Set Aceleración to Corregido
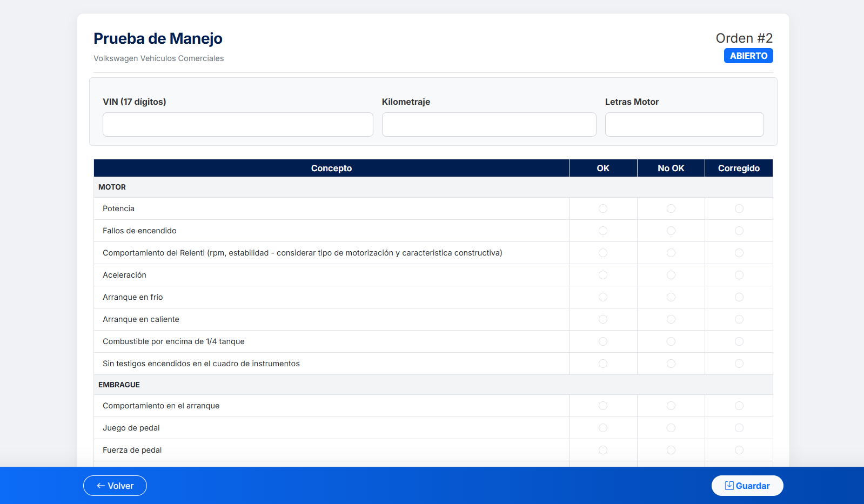 [739, 275]
